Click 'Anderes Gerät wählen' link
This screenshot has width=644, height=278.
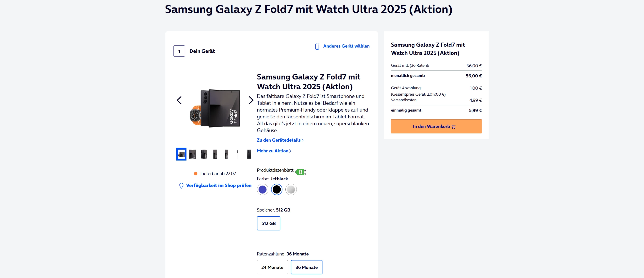click(x=346, y=46)
